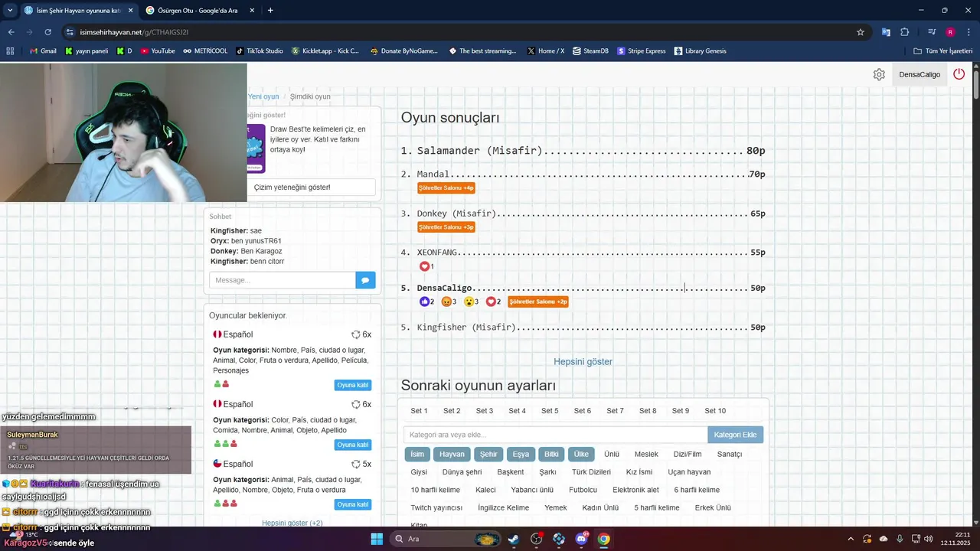This screenshot has height=551, width=980.
Task: Select the Set 5 tab
Action: tap(550, 411)
